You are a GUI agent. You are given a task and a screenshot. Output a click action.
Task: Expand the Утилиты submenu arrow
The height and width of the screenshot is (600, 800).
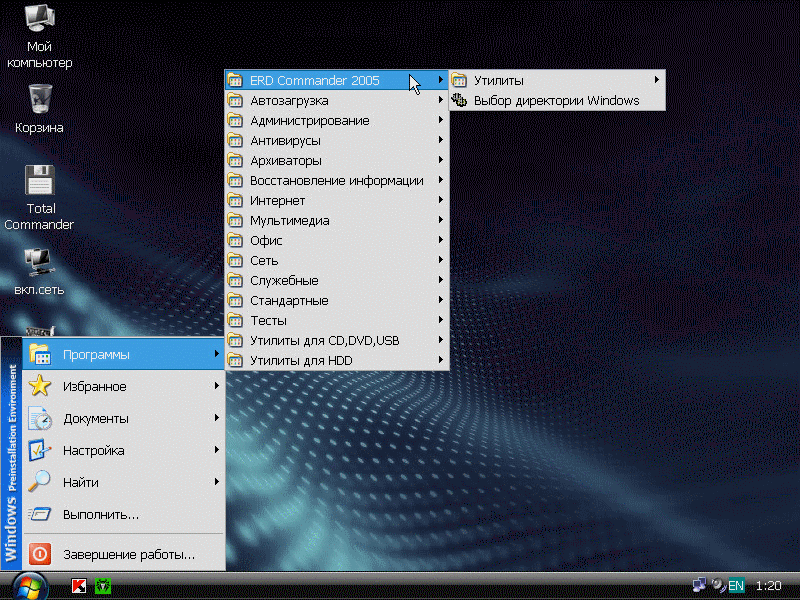point(657,80)
